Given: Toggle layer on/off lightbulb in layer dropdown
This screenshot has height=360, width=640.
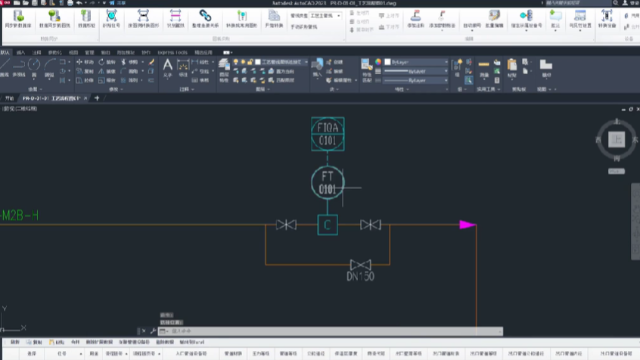Looking at the screenshot, I should [236, 62].
